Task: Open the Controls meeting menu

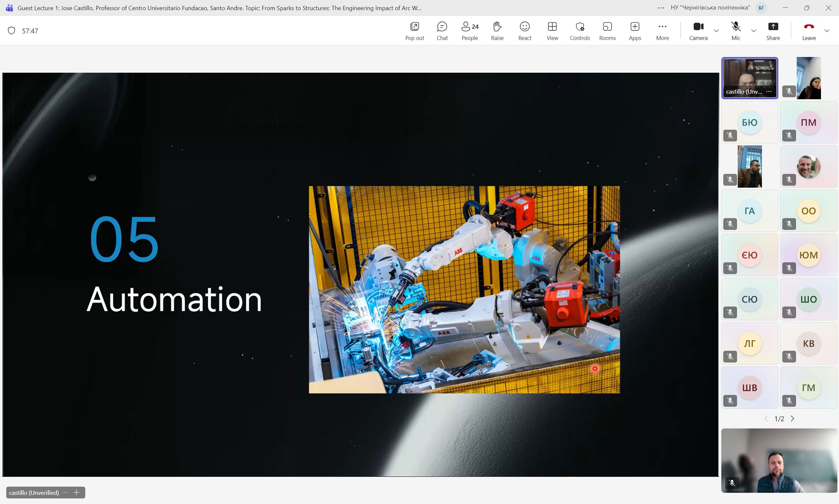Action: click(x=580, y=30)
